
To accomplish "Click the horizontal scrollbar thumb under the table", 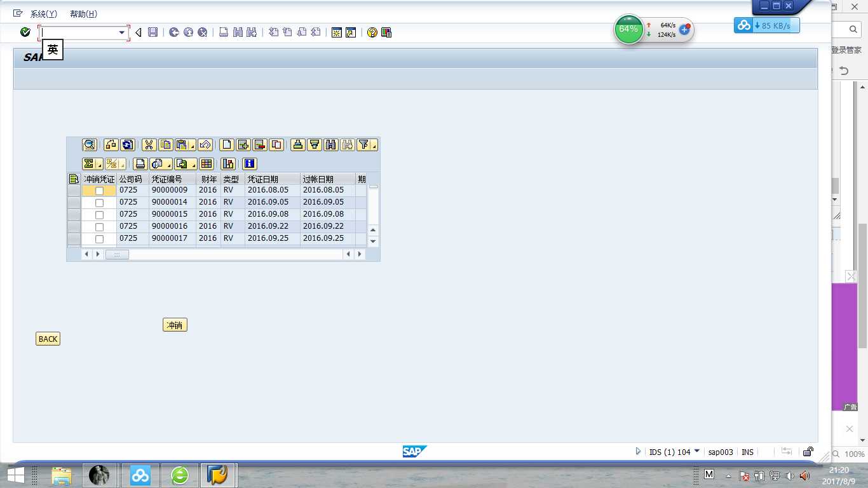I will click(x=117, y=254).
